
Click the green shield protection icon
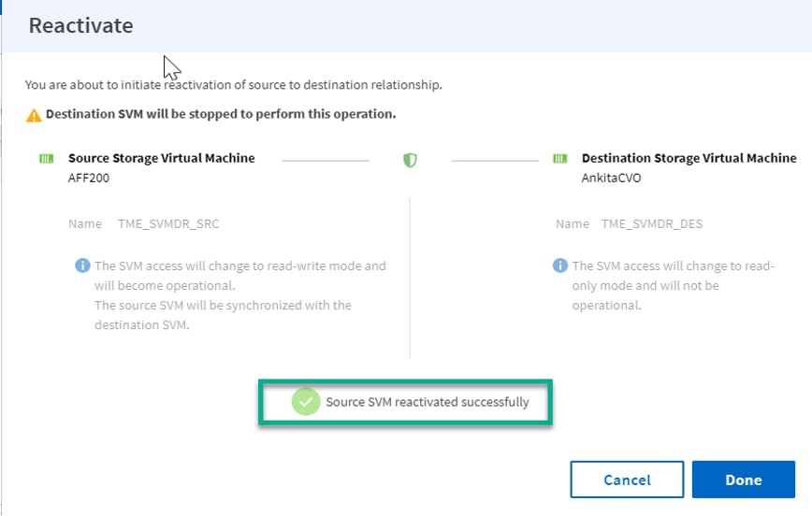point(410,161)
